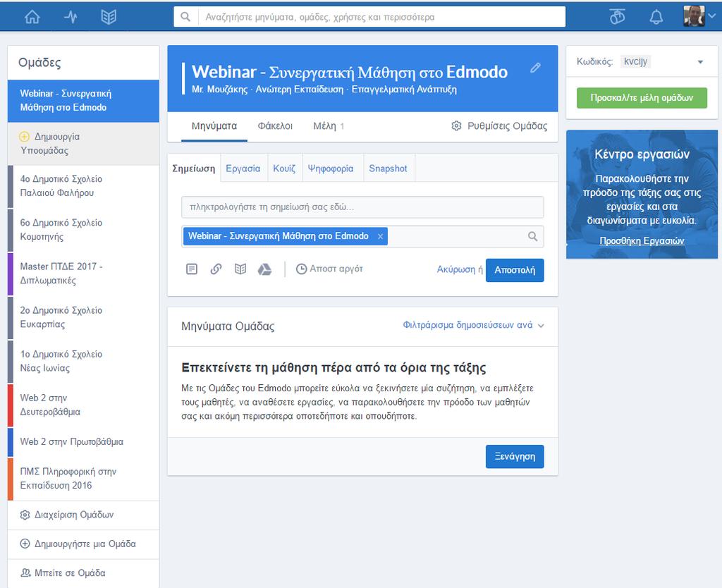Edit group title with the pencil icon
This screenshot has height=588, width=722.
click(x=535, y=68)
